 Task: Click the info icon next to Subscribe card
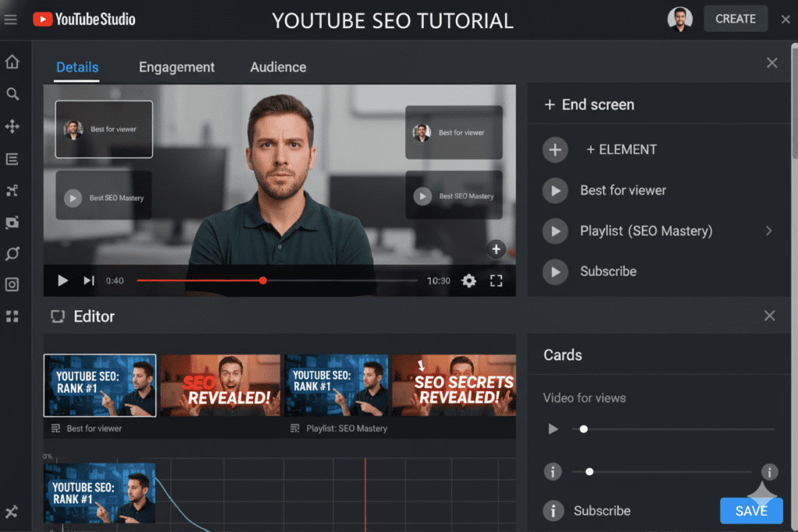[x=553, y=511]
